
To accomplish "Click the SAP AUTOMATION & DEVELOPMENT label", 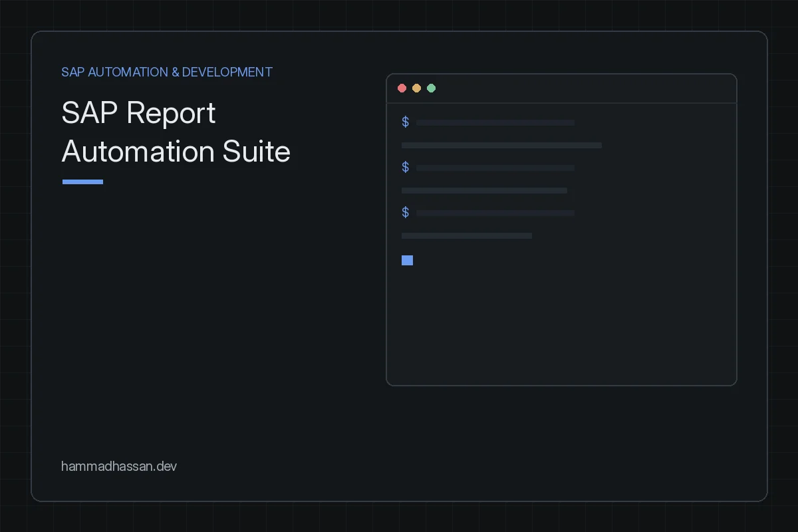I will pyautogui.click(x=167, y=72).
